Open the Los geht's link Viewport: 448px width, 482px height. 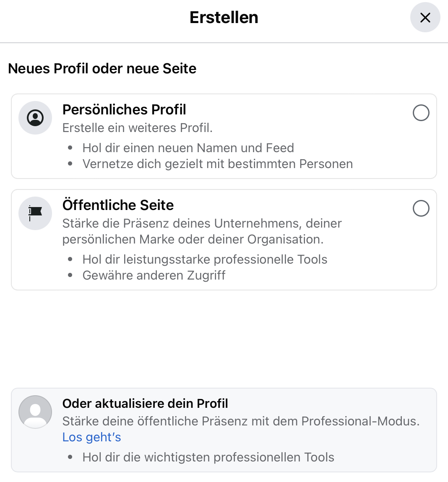91,437
